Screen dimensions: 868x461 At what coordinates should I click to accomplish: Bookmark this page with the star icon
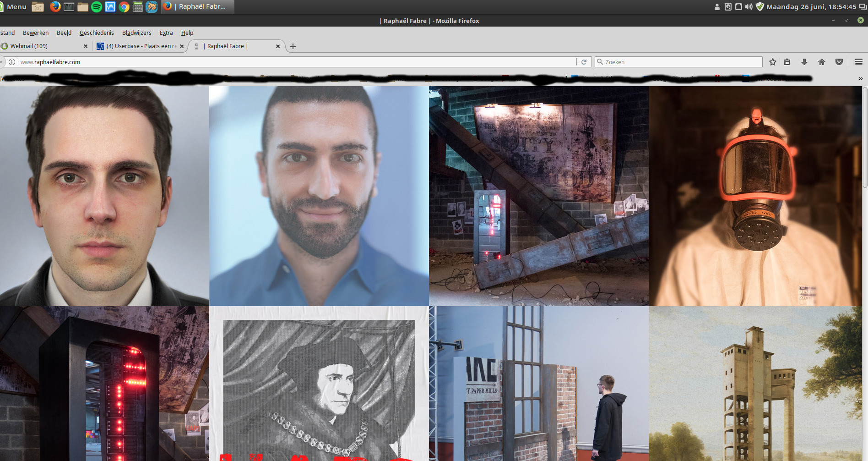coord(773,62)
